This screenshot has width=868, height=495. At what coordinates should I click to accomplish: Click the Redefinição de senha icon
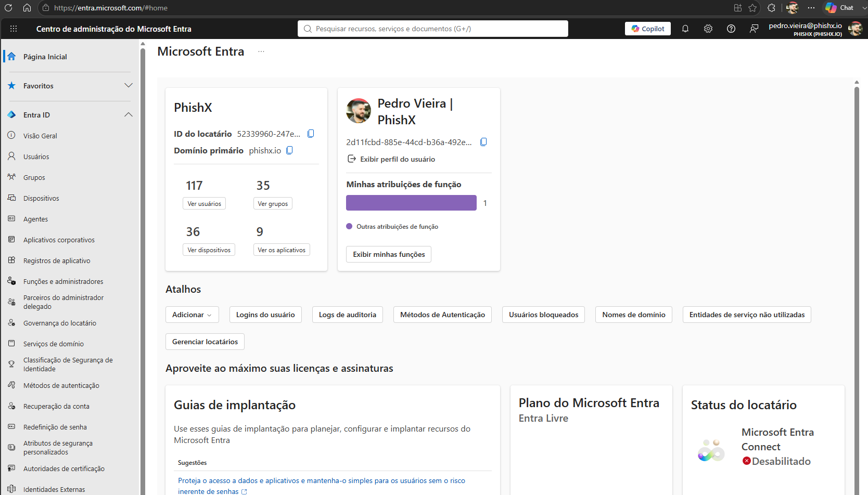pos(11,426)
